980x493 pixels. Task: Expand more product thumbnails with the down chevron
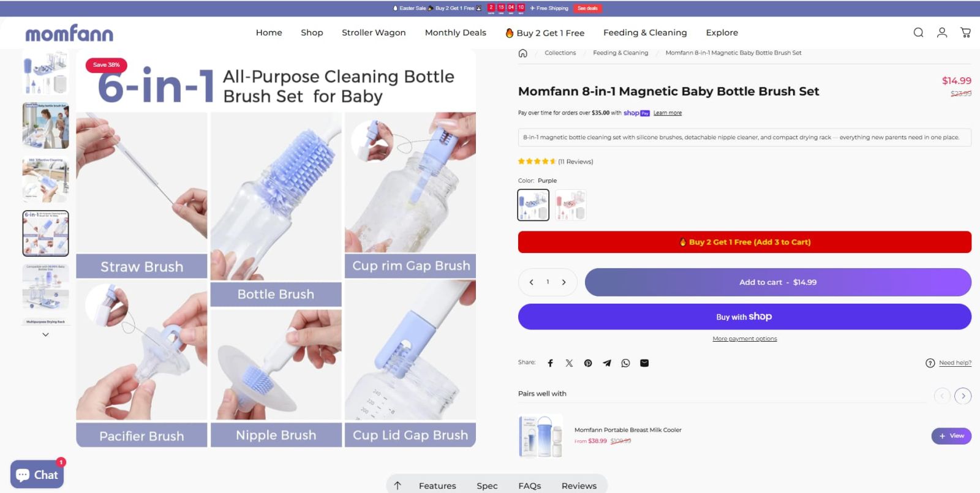tap(45, 334)
